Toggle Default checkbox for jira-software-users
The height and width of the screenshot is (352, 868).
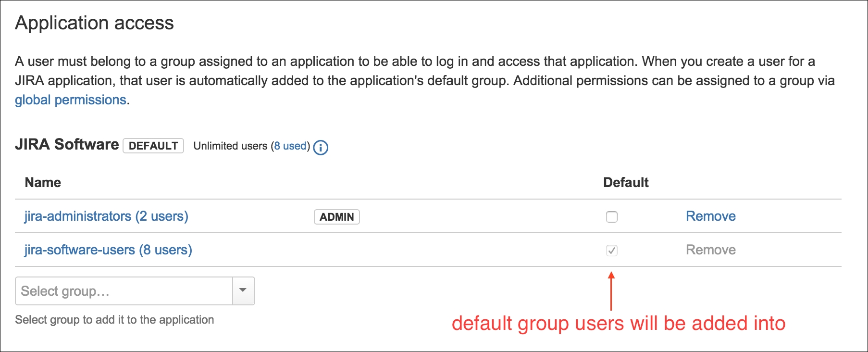[612, 251]
